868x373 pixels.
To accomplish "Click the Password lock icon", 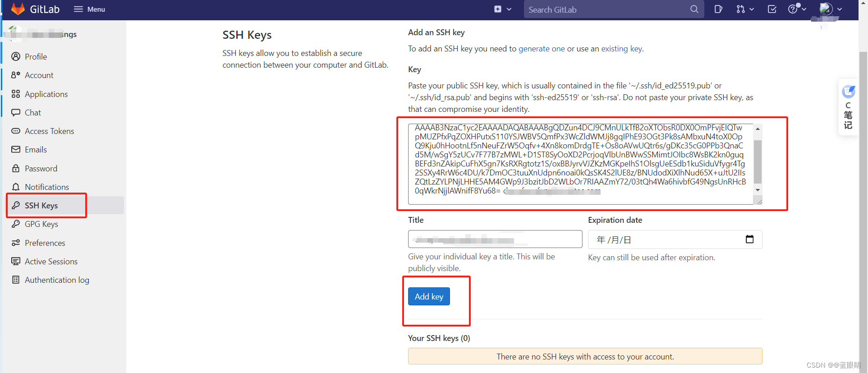I will click(16, 168).
